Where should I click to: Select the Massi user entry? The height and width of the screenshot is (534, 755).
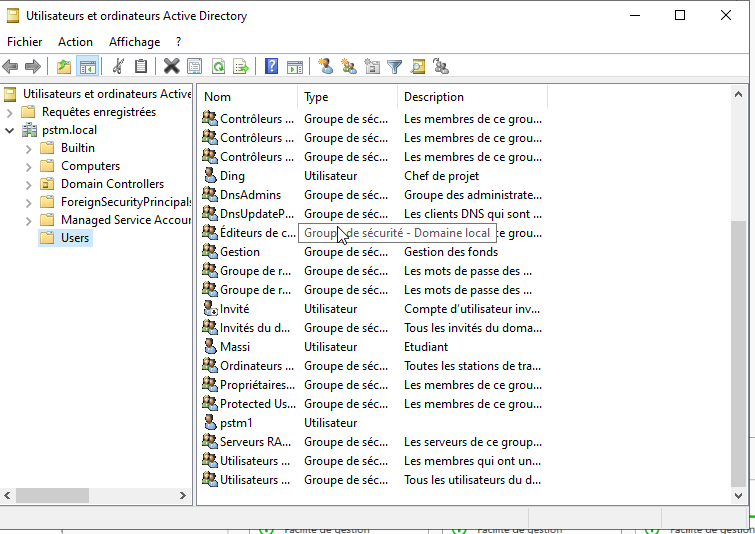235,347
